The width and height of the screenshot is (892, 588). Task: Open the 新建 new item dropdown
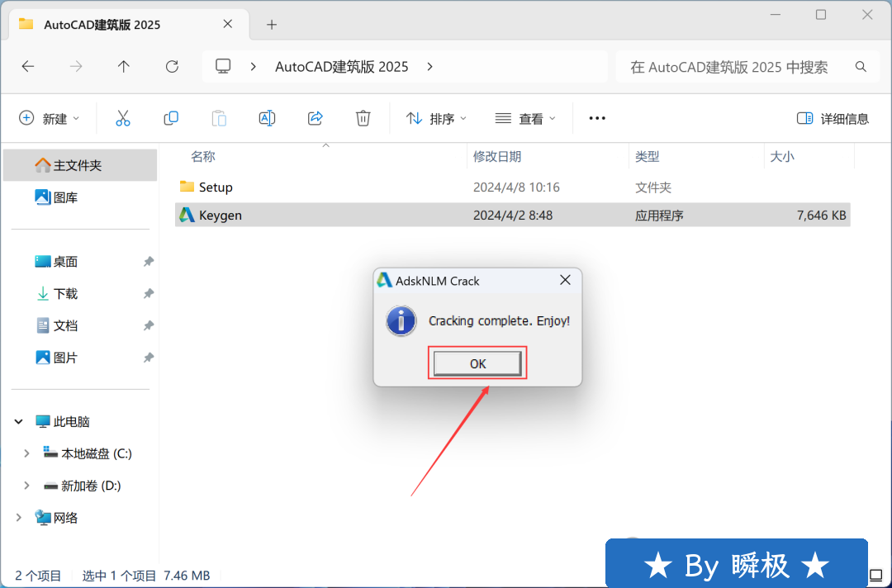pos(50,118)
